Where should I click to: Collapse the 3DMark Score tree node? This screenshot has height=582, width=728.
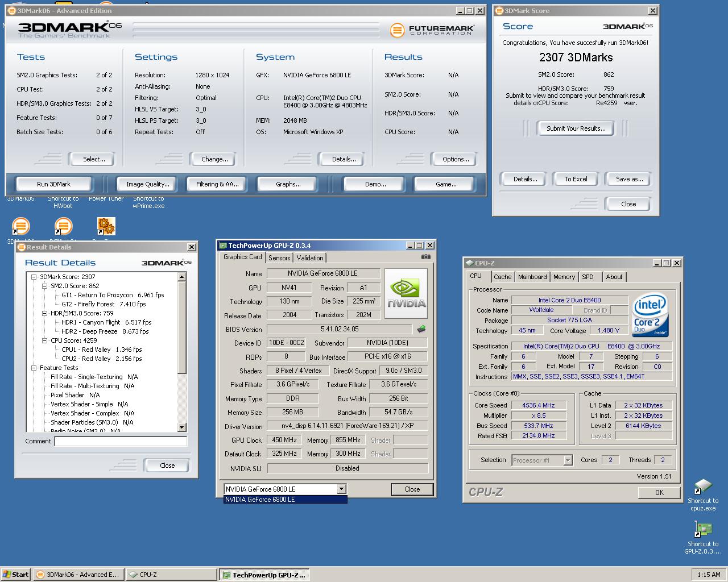[34, 277]
